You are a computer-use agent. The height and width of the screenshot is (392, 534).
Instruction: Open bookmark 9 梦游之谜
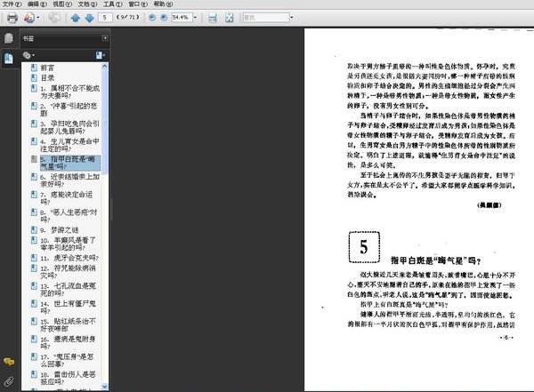(x=60, y=230)
